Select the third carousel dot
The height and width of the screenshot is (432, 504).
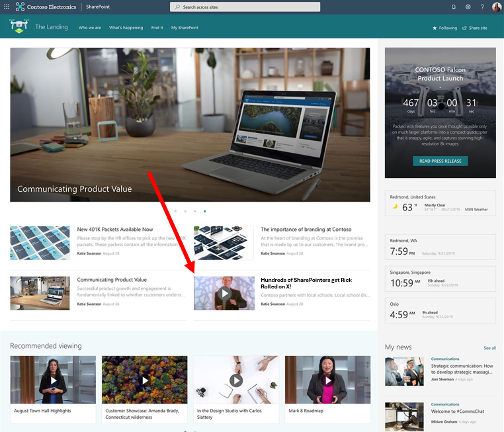tap(194, 211)
